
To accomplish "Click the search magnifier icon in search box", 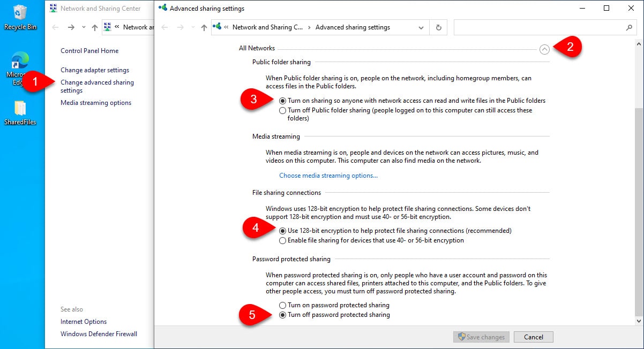I will tap(629, 27).
